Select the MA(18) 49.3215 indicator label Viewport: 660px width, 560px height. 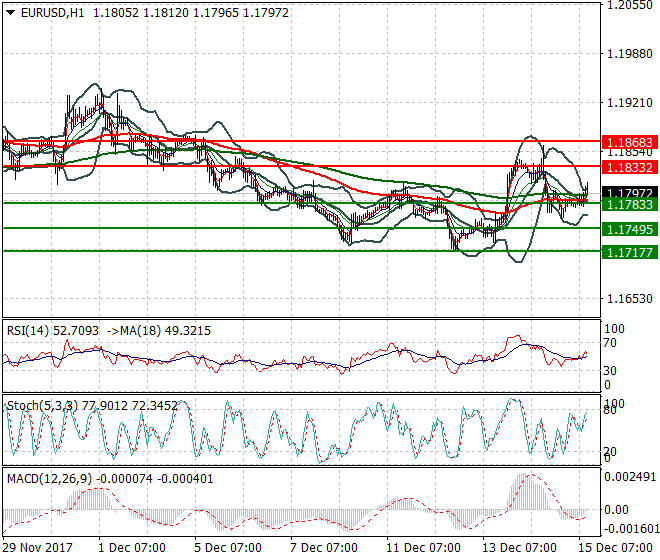pos(165,331)
